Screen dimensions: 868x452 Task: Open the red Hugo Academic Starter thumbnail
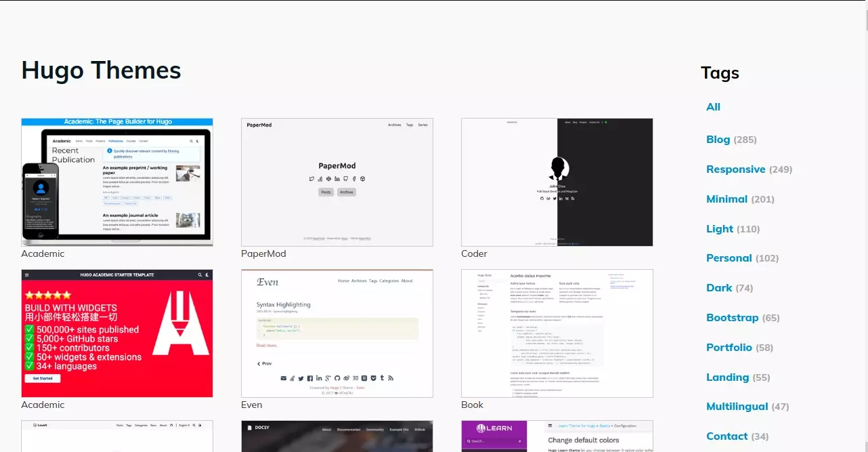point(117,333)
